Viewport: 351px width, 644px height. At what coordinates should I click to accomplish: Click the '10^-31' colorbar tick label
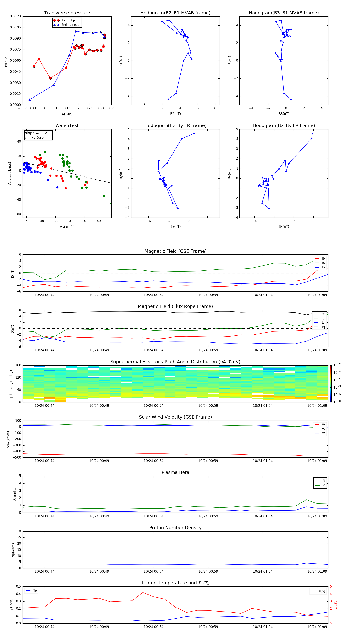click(x=337, y=402)
